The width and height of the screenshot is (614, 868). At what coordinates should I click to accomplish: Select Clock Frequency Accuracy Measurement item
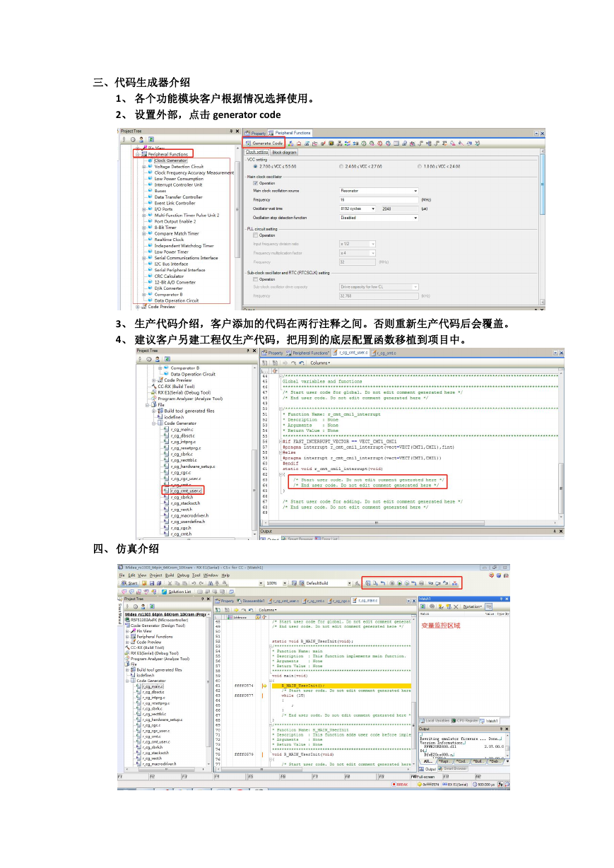[x=194, y=172]
